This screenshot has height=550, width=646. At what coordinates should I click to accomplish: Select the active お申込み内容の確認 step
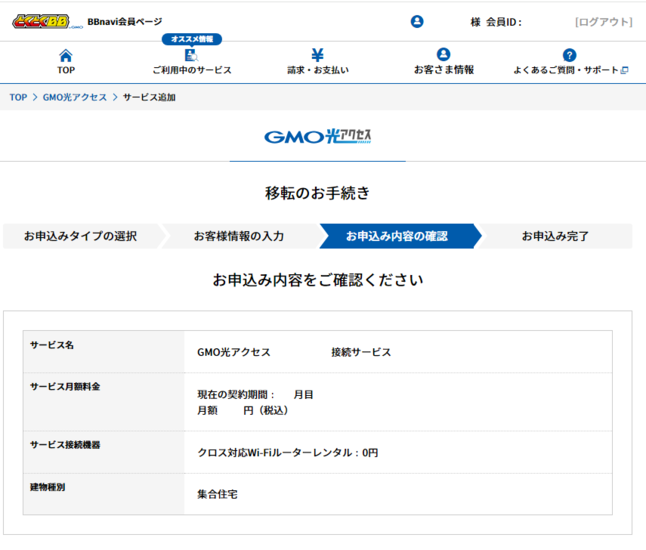[x=396, y=236]
